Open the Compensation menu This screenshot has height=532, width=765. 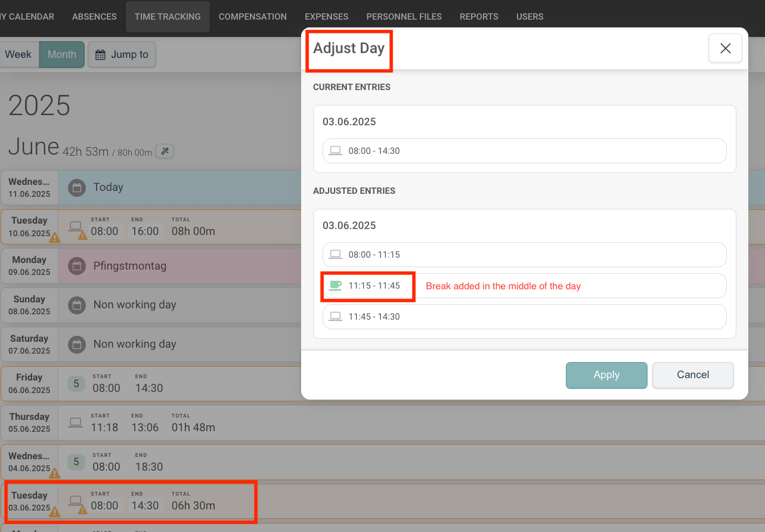[253, 17]
